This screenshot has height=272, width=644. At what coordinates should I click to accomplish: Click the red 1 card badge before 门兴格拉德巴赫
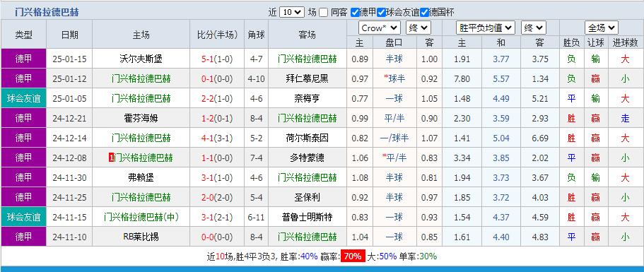point(111,158)
